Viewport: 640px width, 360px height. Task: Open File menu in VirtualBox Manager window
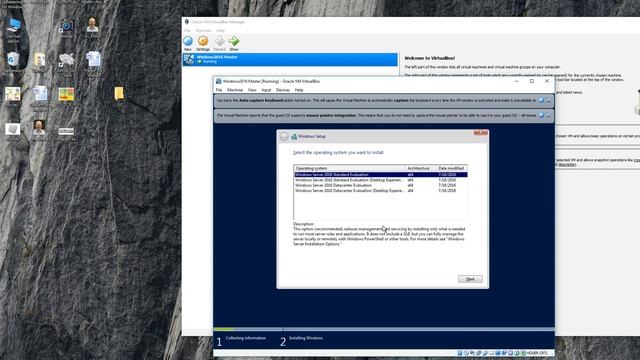coord(187,31)
